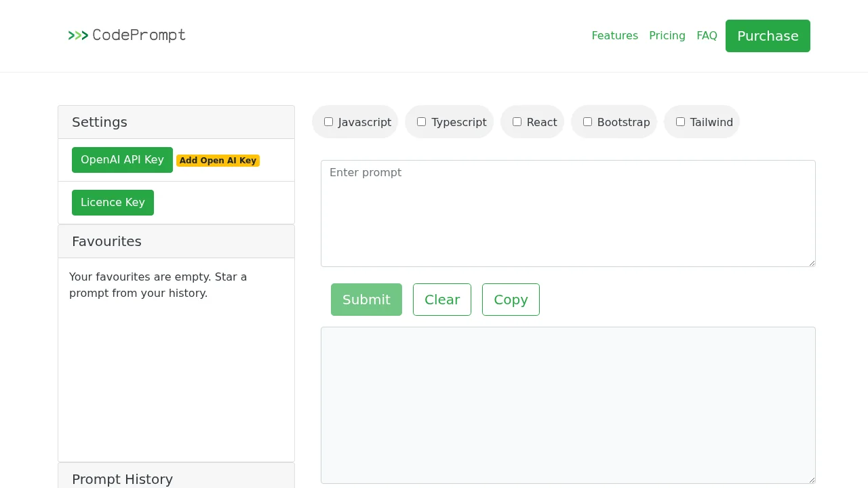Click the Add Open AI Key badge

[218, 161]
